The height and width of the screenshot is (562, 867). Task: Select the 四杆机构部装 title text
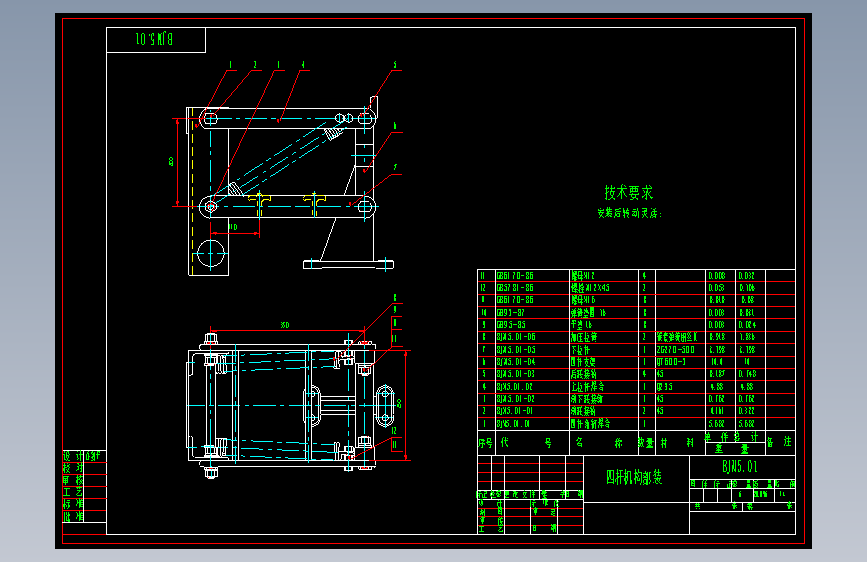pos(634,477)
